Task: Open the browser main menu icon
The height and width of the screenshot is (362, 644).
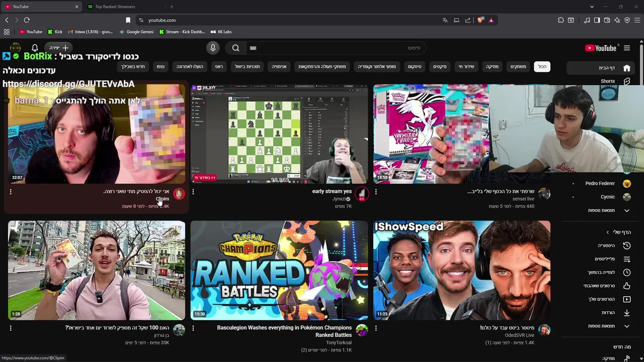Action: pos(637,20)
